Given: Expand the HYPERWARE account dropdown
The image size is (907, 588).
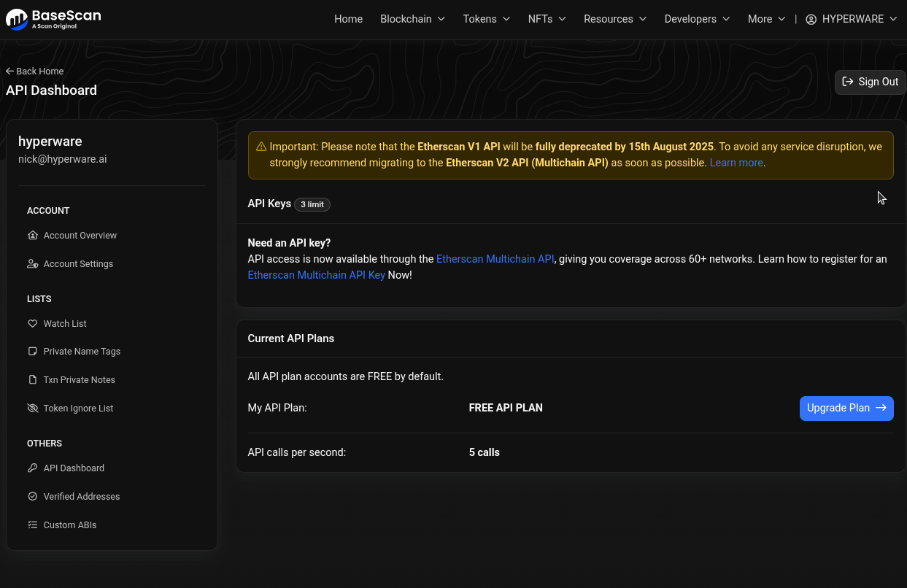Looking at the screenshot, I should coord(852,19).
